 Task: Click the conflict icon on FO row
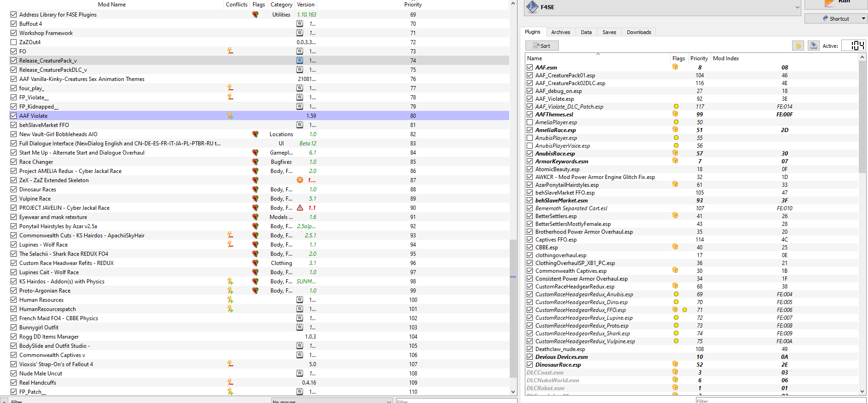click(x=230, y=51)
